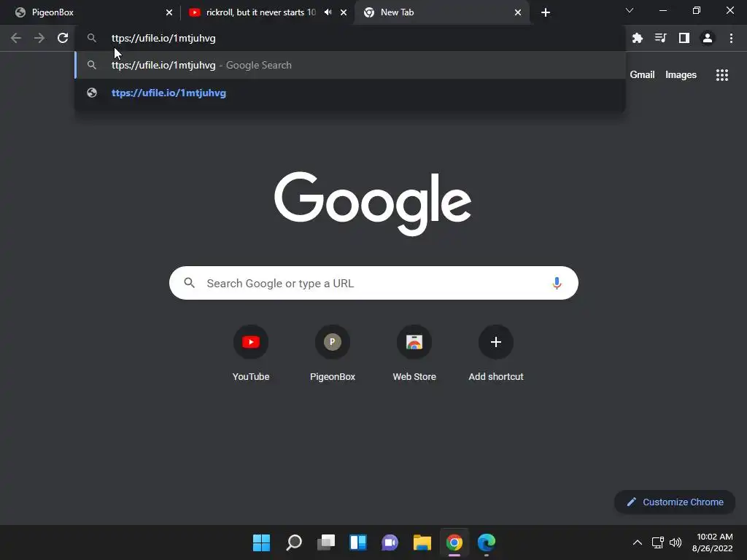Go forward using the forward arrow
The height and width of the screenshot is (560, 747).
click(x=39, y=38)
